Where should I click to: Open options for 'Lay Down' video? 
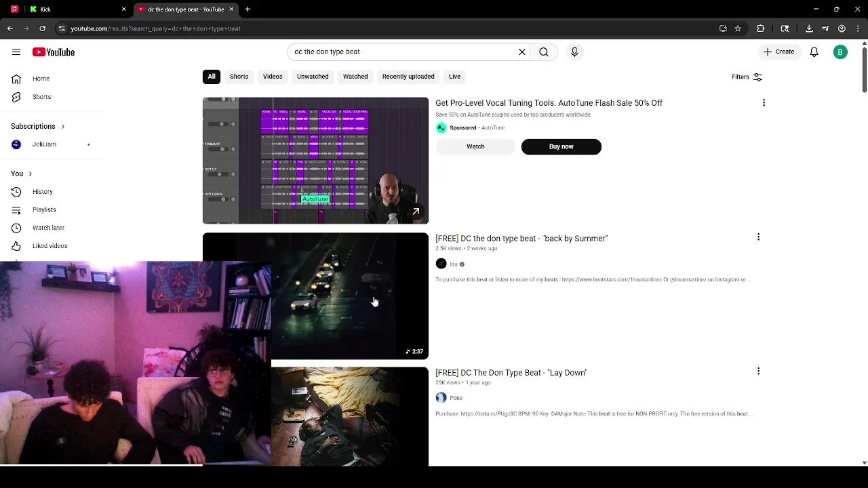758,371
